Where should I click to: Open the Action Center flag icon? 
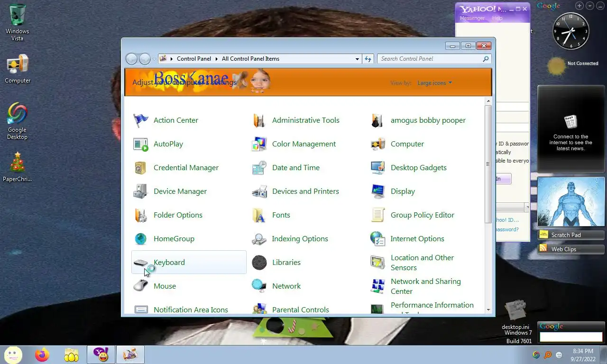[140, 120]
